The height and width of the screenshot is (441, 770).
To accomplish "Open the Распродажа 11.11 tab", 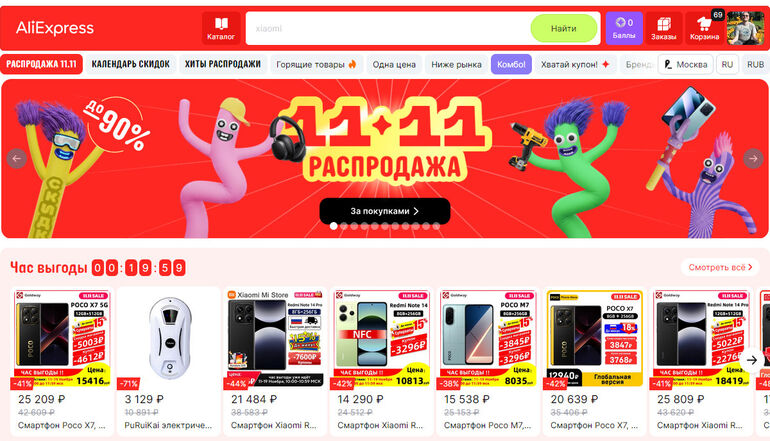I will coord(41,64).
